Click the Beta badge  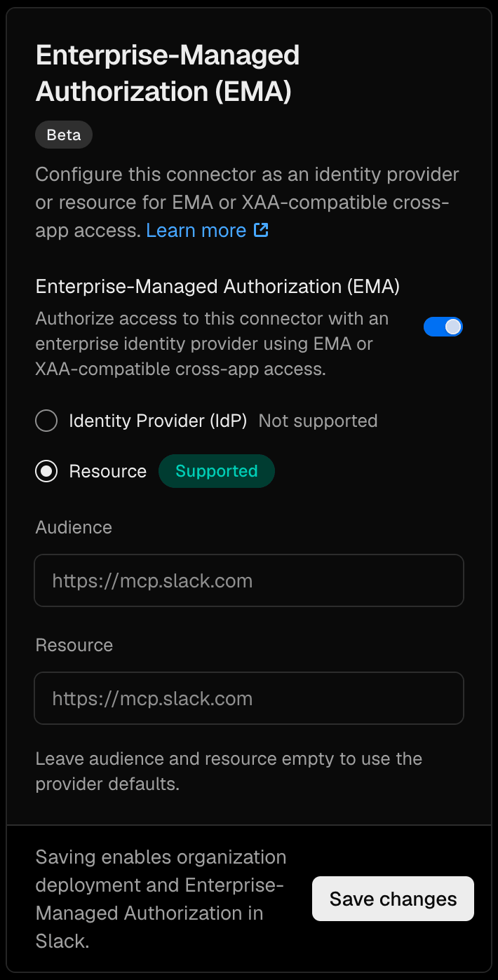click(64, 135)
